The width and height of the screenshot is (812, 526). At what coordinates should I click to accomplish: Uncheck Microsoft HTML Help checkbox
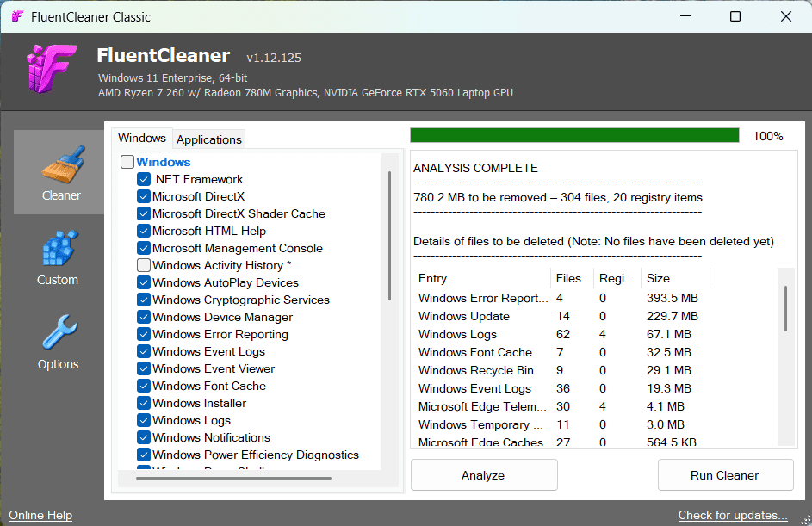(x=144, y=231)
